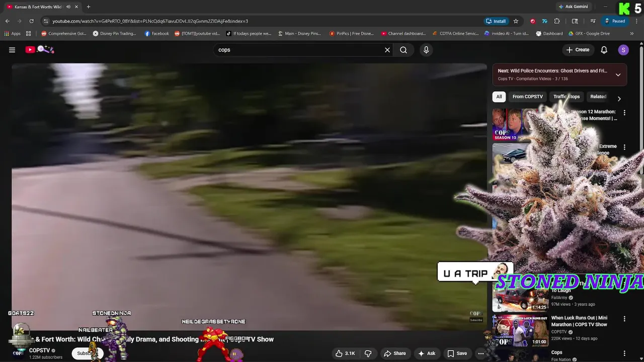Screen dimensions: 644x362
Task: Open more actions ellipsis under the video
Action: pyautogui.click(x=481, y=353)
